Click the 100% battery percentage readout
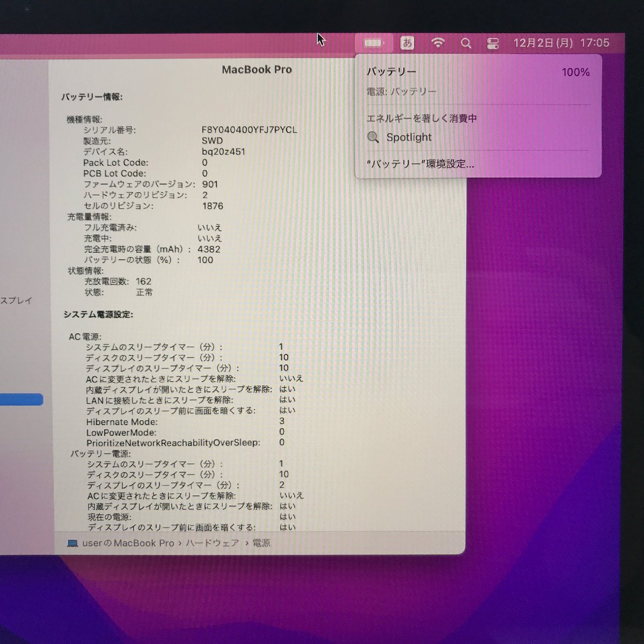 pyautogui.click(x=575, y=71)
